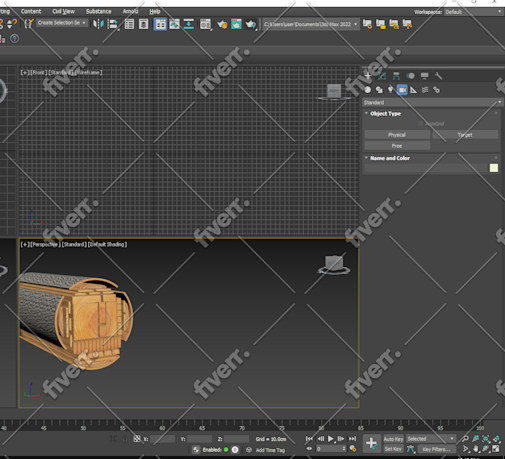
Task: Open the Material Editor icon
Action: click(x=205, y=24)
